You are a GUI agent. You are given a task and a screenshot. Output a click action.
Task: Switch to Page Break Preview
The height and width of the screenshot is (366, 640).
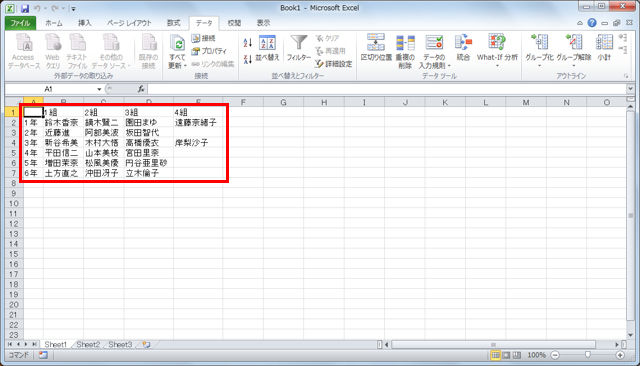517,355
